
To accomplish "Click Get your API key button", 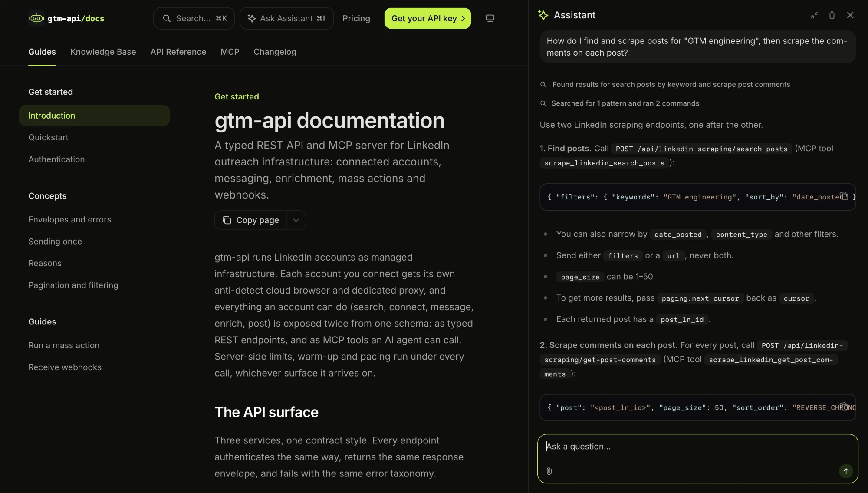I will coord(427,18).
